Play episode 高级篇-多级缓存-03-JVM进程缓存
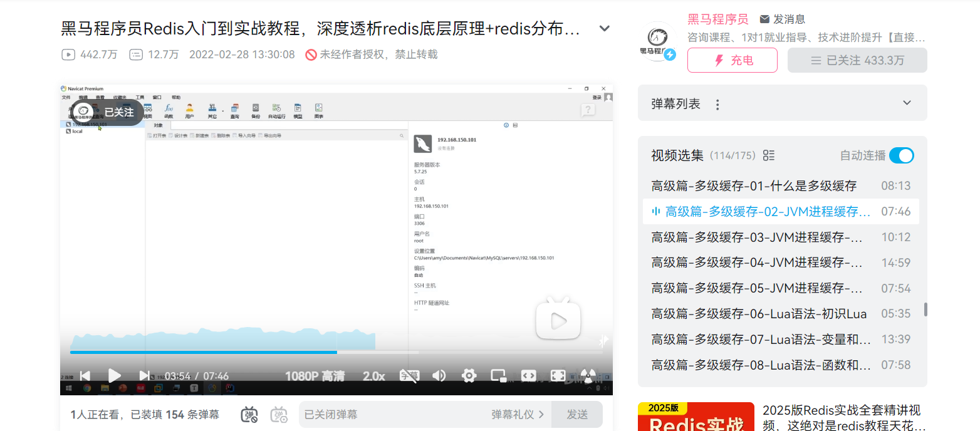 781,237
